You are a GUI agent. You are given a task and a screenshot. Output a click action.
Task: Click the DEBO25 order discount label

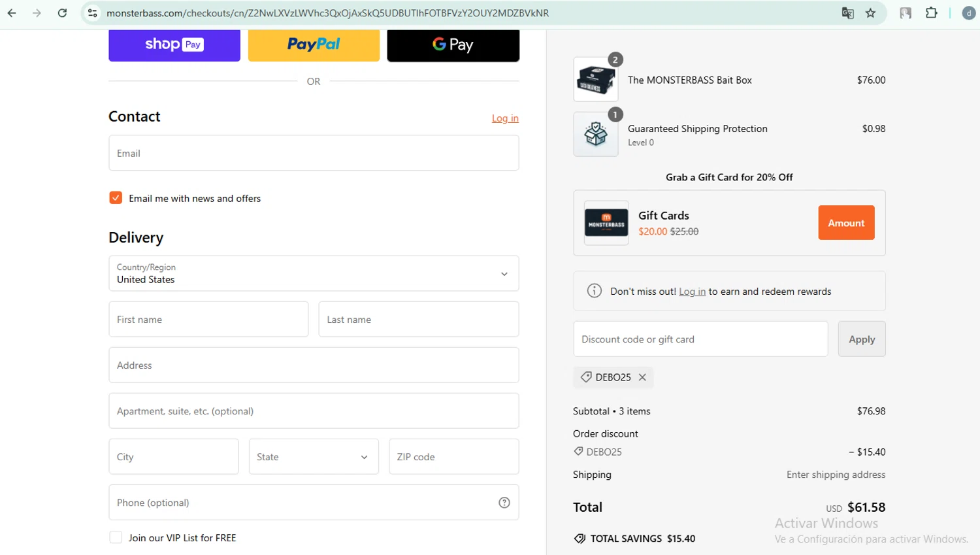pyautogui.click(x=604, y=452)
